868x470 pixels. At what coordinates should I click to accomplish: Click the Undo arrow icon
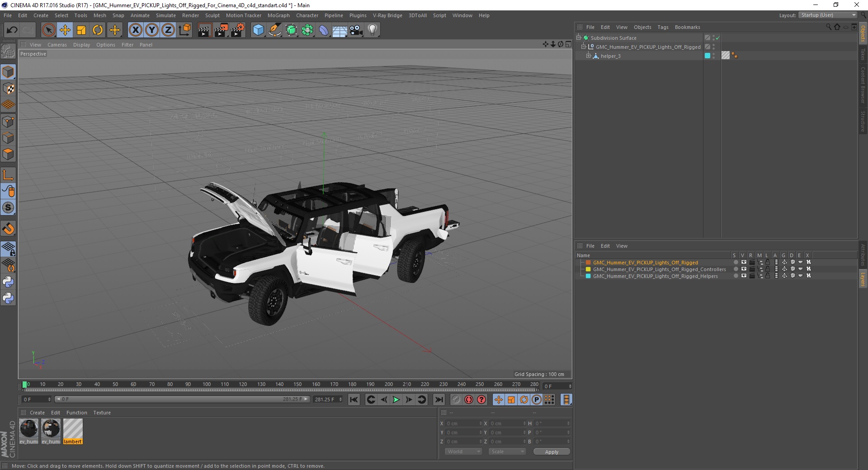point(12,30)
